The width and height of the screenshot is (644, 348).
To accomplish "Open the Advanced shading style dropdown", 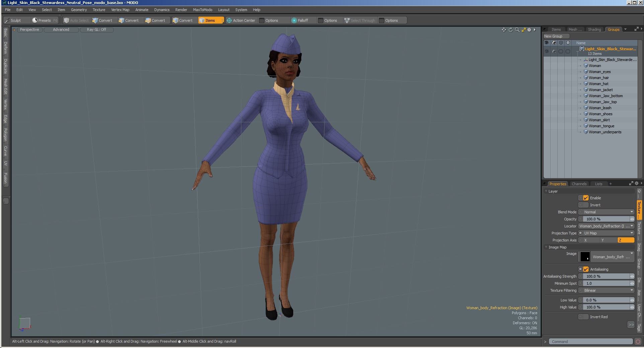I will pyautogui.click(x=61, y=30).
